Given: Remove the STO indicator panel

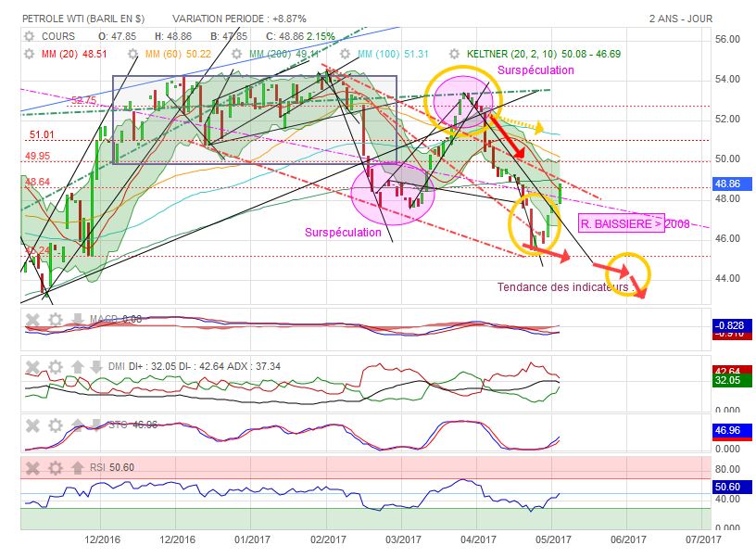Looking at the screenshot, I should coord(32,425).
